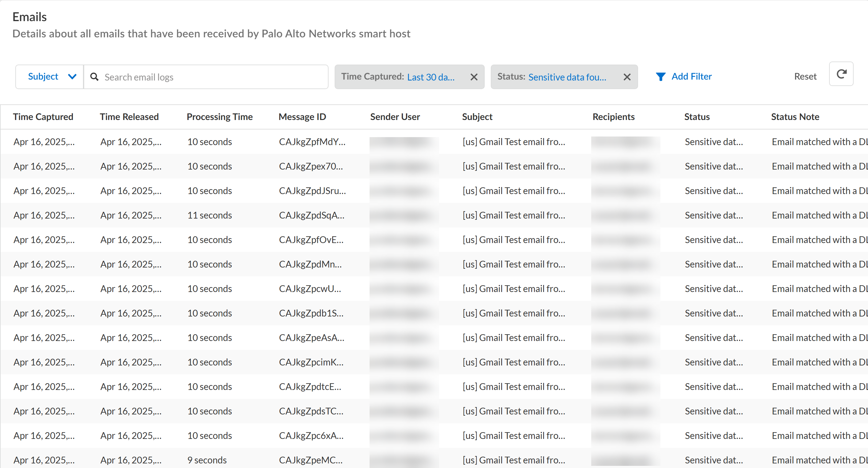Remove the Status filter chip
Image resolution: width=868 pixels, height=468 pixels.
(627, 77)
